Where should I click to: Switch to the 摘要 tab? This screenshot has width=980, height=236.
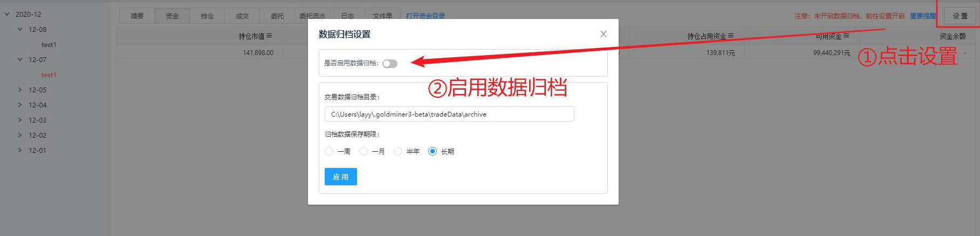pyautogui.click(x=137, y=16)
